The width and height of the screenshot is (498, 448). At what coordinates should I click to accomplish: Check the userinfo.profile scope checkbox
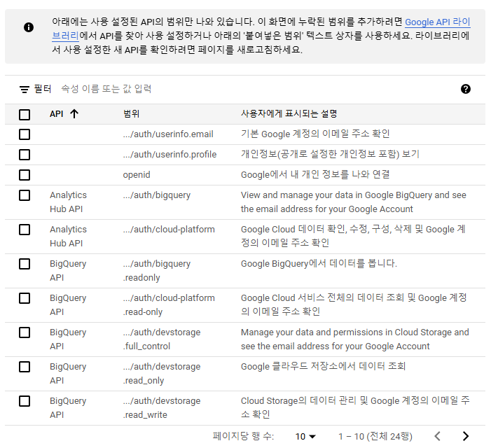tap(25, 155)
